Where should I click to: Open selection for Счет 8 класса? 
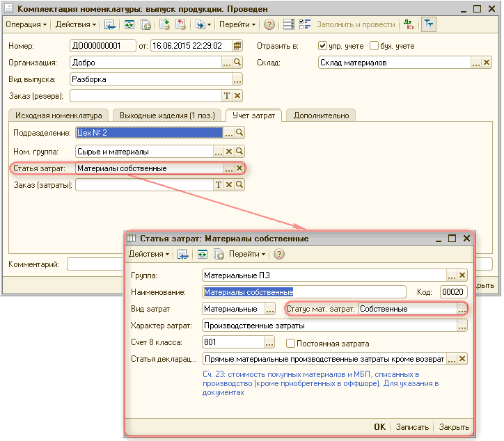tap(269, 342)
